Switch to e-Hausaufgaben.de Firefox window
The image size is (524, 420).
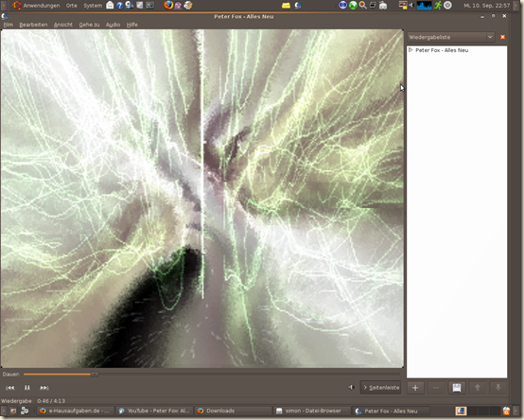(76, 411)
